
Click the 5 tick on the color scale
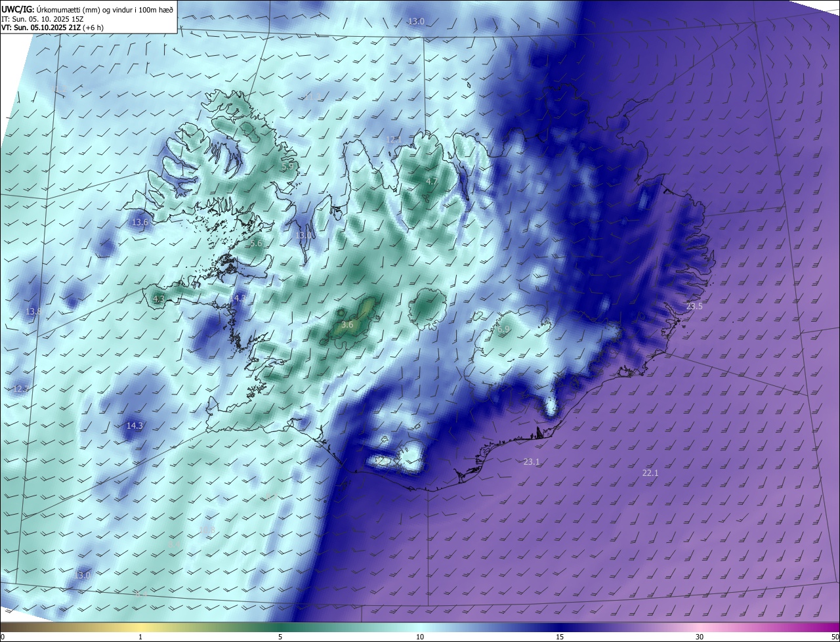pyautogui.click(x=280, y=636)
